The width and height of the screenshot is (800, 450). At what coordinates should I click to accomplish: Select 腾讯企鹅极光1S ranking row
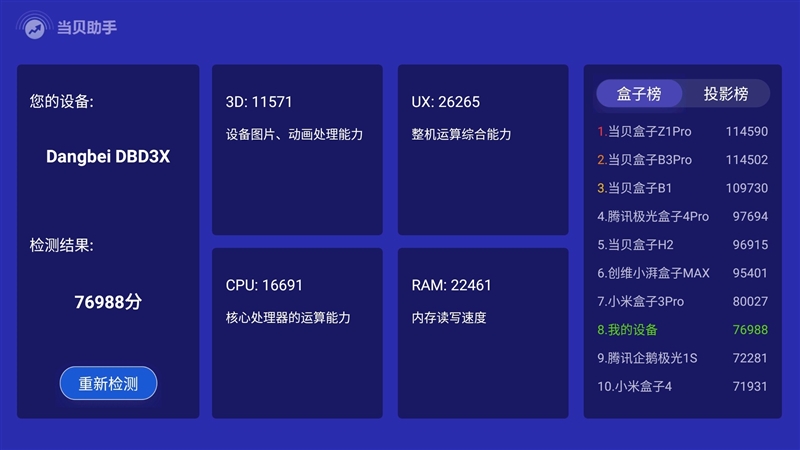(682, 358)
